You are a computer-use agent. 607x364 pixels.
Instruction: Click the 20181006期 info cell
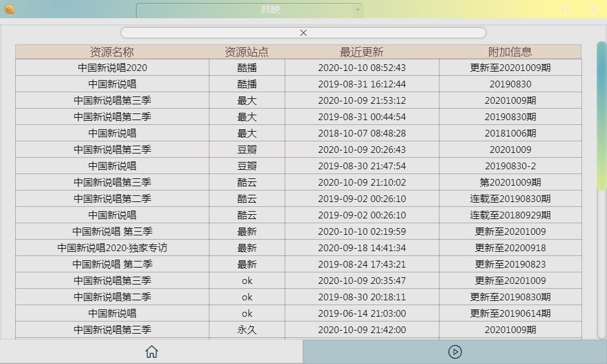click(x=510, y=133)
